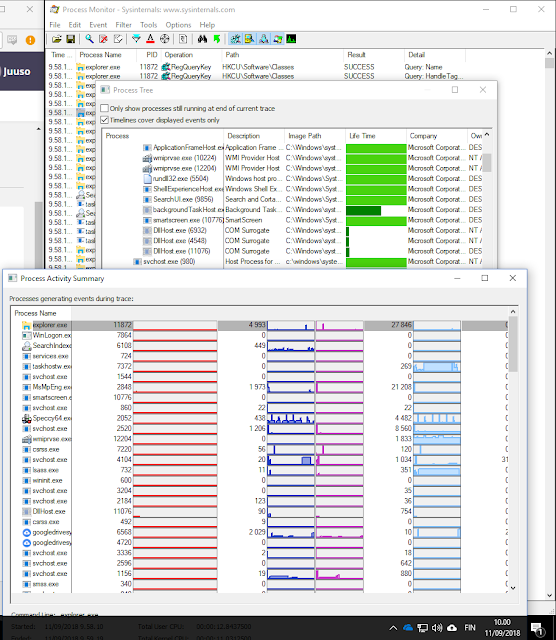Open the Filter menu
Screen dimensions: 556x640
(123, 25)
